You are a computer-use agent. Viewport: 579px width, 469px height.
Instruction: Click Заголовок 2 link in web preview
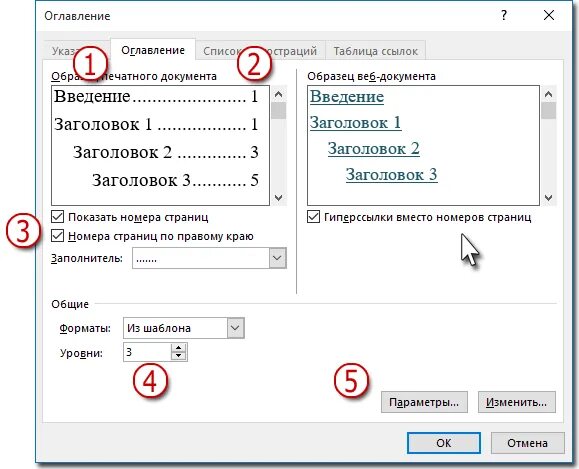coord(374,148)
